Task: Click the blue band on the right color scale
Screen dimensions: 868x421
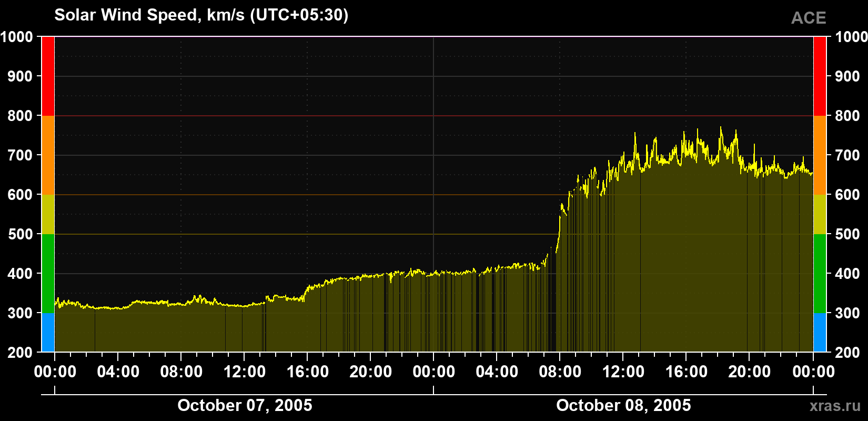Action: click(x=820, y=333)
